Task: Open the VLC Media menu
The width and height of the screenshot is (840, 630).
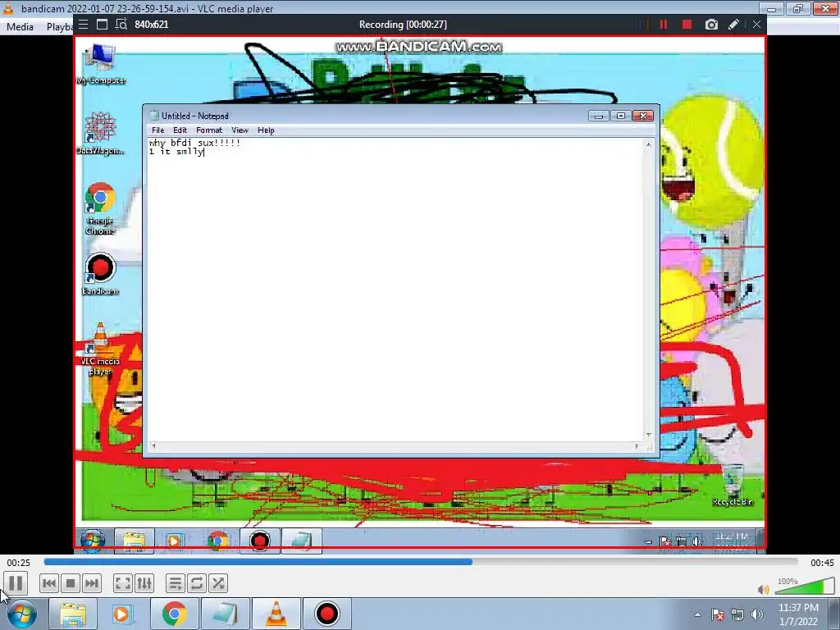Action: click(20, 27)
